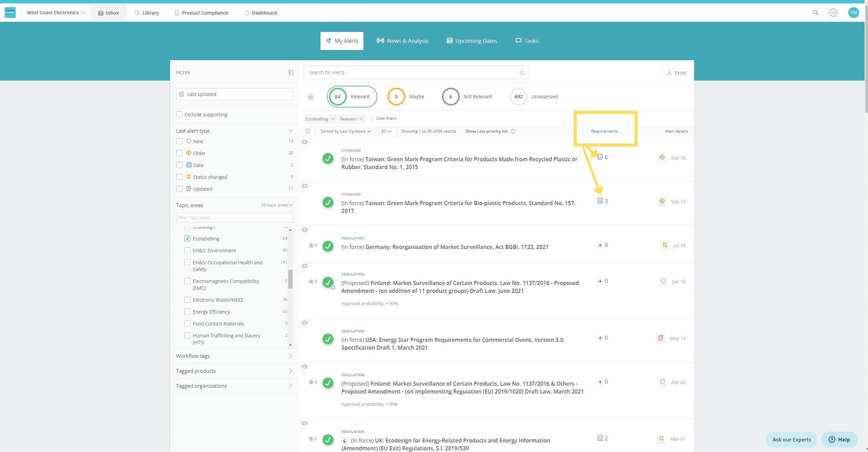This screenshot has height=452, width=868.
Task: Click the green relevant checkmark on Germany alert
Action: [x=328, y=246]
